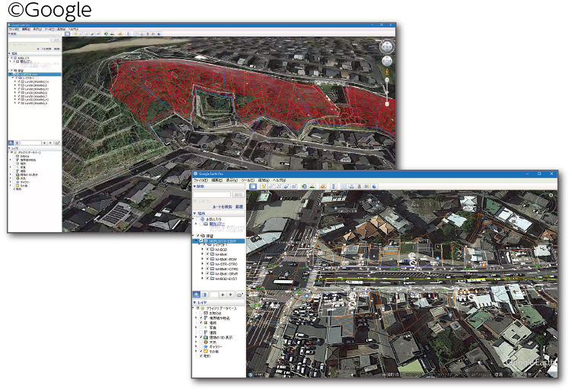
Task: Click Record a Tour in front window toolbar
Action: (294, 186)
